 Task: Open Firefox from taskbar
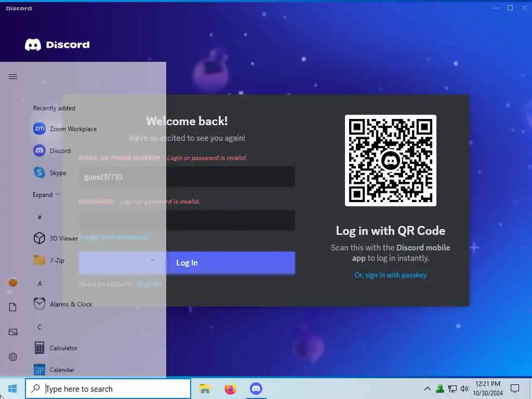point(230,389)
